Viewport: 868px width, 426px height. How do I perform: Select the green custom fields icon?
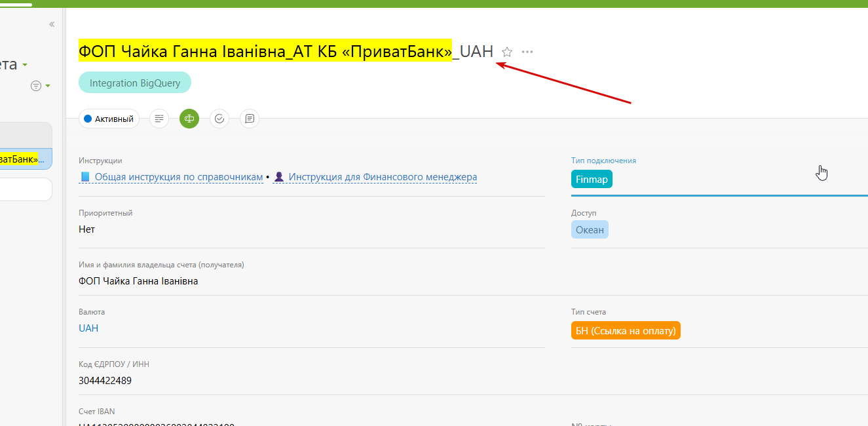[x=189, y=119]
